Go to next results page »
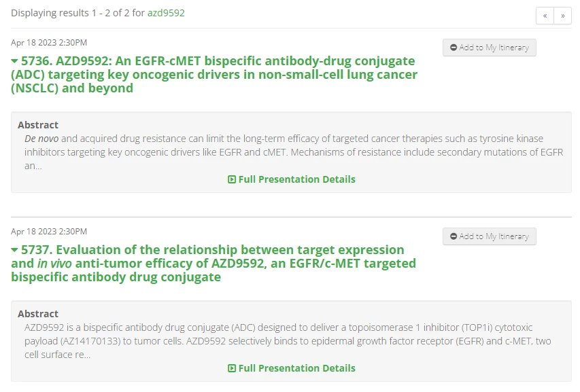Viewport: 580px width, 392px height. coord(562,16)
